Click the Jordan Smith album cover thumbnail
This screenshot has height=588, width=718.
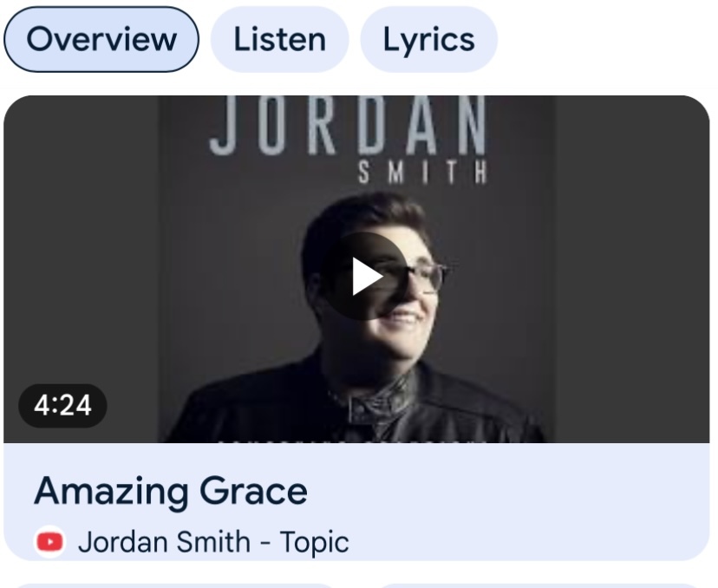click(x=356, y=269)
